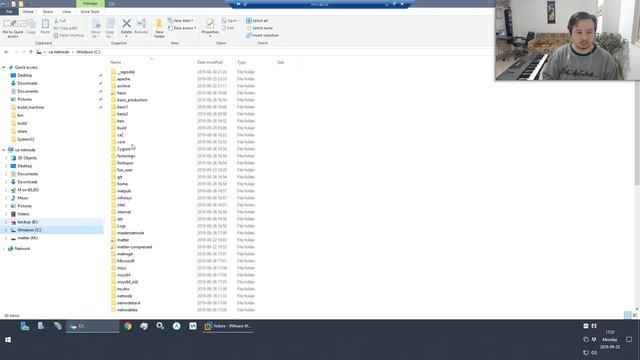
Task: Expand the 3D Objects tree node
Action: 6,158
